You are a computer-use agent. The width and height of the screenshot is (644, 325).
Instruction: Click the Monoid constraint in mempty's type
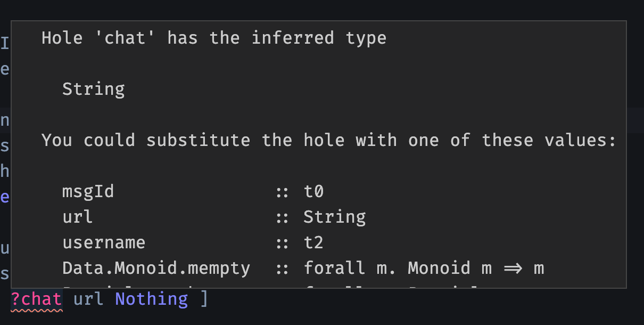point(439,268)
